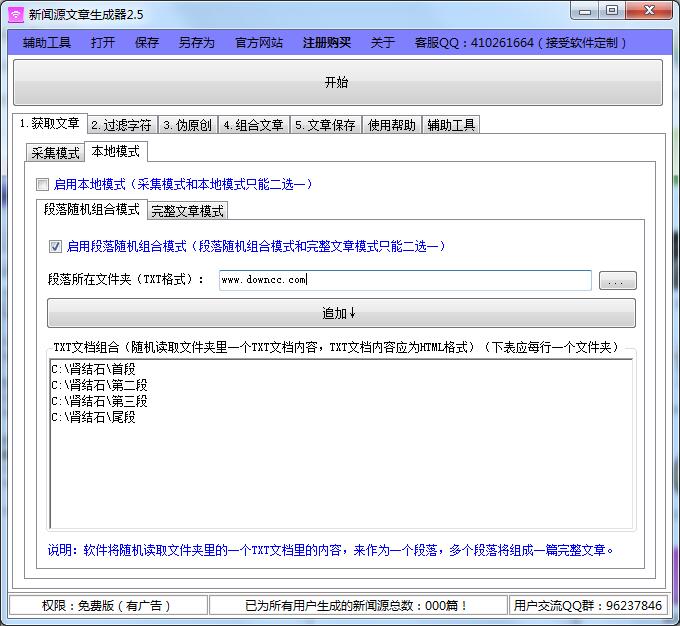
Task: Uncheck 启用段落随机组合模式 checkbox
Action: coord(55,246)
